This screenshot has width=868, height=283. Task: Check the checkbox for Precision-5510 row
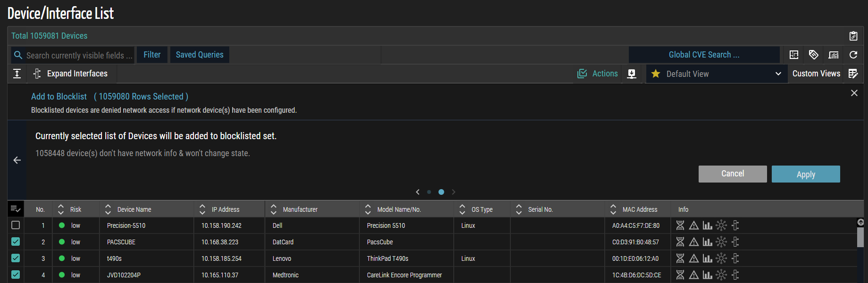(x=16, y=225)
